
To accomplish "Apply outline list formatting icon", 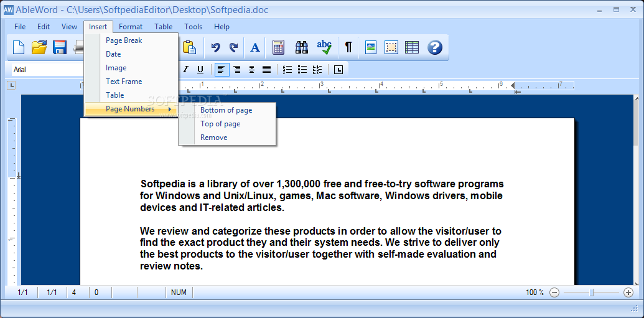I will point(317,70).
